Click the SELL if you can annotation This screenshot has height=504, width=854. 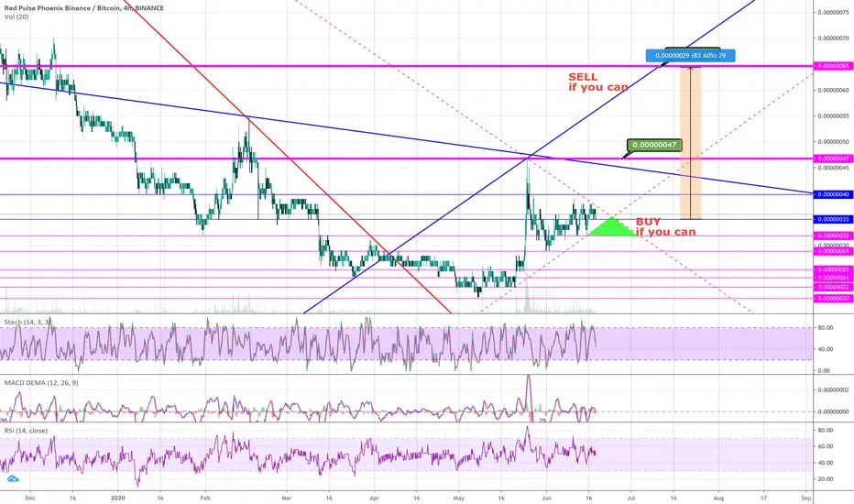(x=598, y=82)
